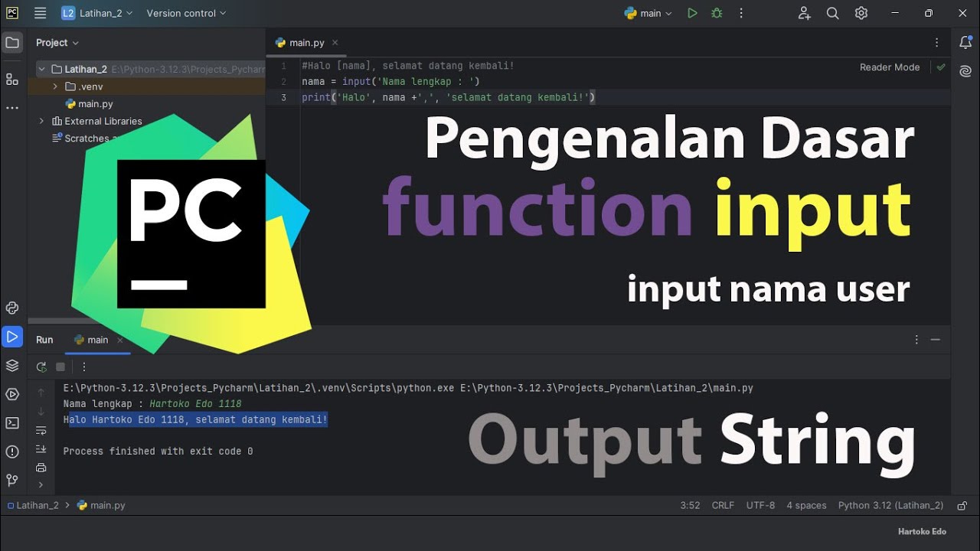The image size is (980, 551).
Task: Open the Code With Me add-user icon
Action: pos(804,13)
